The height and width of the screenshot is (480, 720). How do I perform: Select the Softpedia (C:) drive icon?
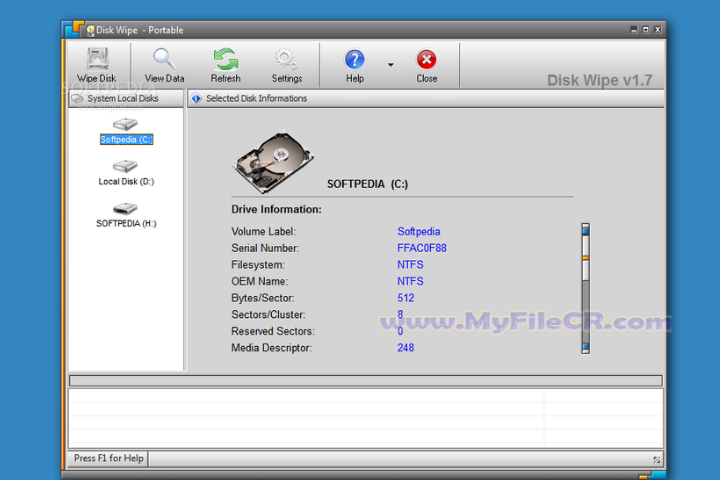point(125,124)
